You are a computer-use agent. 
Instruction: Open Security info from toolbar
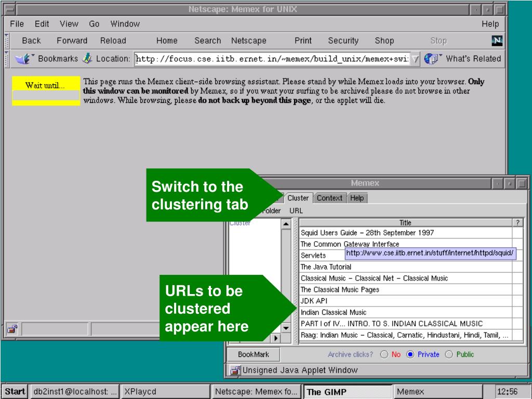[343, 41]
